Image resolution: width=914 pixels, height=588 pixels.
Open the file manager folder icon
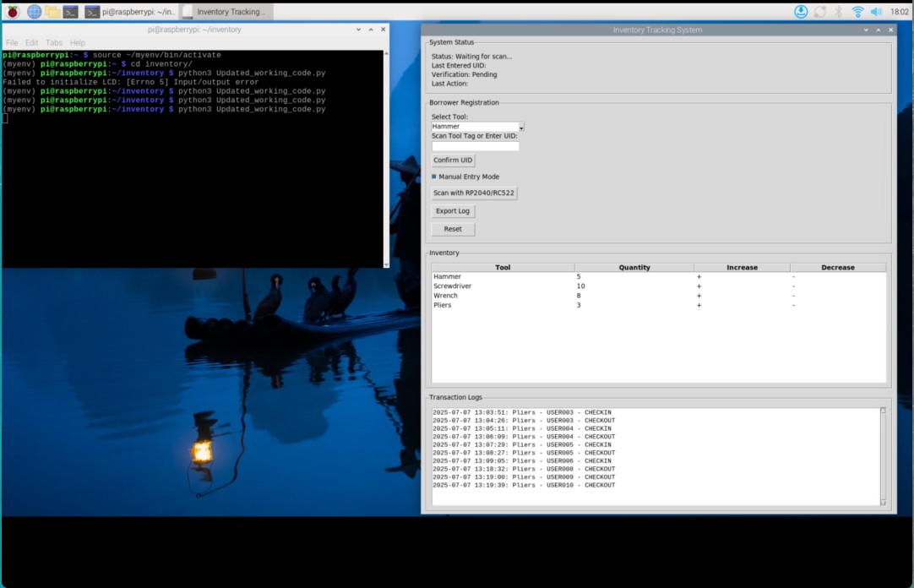52,12
